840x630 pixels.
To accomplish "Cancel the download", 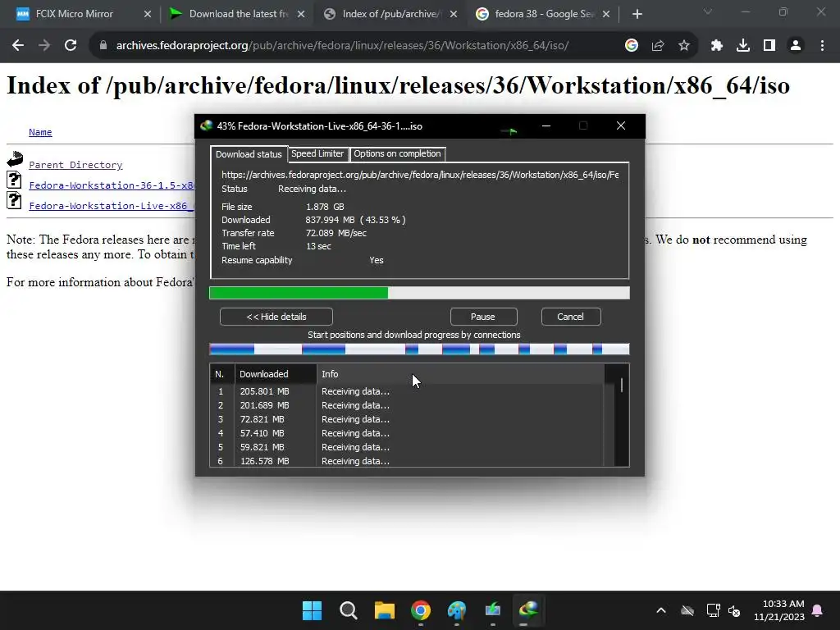I will [x=571, y=317].
